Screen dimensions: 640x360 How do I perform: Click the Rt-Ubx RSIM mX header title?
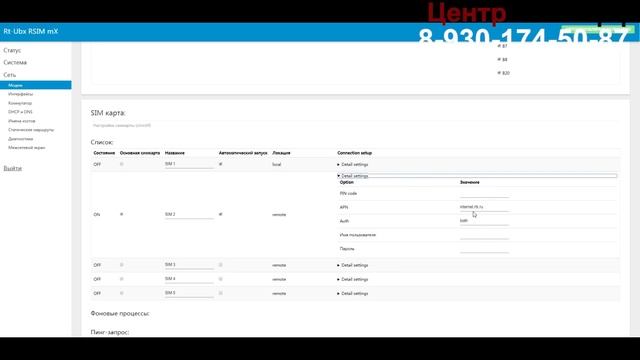point(31,31)
